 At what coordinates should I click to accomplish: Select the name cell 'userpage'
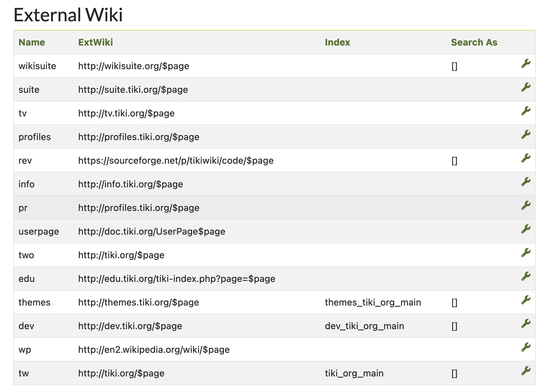click(x=39, y=231)
